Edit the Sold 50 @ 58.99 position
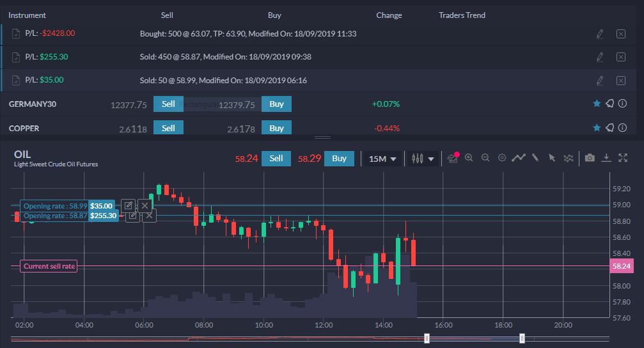This screenshot has width=644, height=348. pyautogui.click(x=600, y=81)
